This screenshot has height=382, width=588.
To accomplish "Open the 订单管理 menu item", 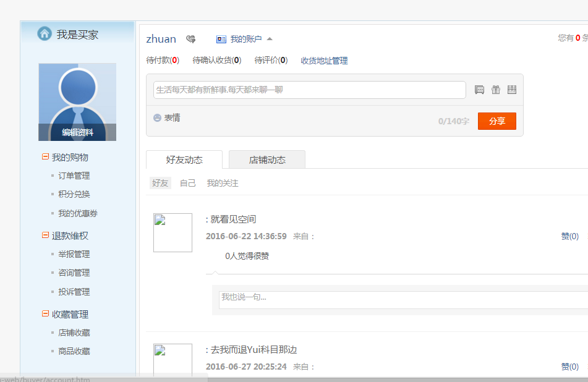I will tap(74, 176).
